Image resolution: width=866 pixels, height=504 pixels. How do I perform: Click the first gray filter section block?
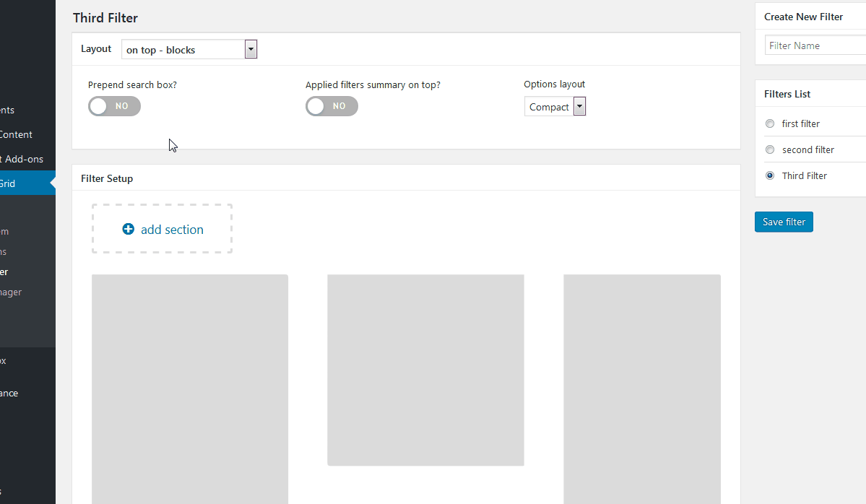tap(190, 389)
